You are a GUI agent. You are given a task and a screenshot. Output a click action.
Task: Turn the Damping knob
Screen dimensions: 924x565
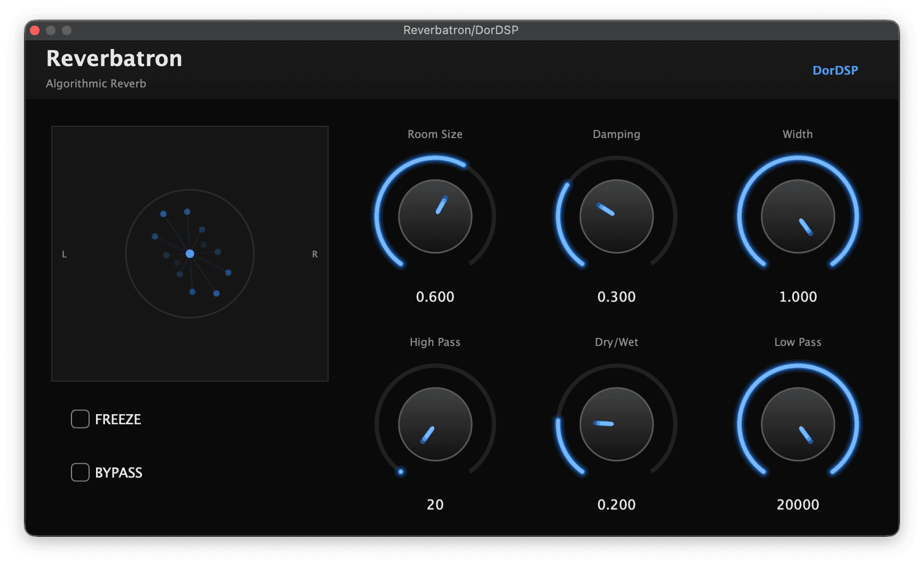[616, 216]
